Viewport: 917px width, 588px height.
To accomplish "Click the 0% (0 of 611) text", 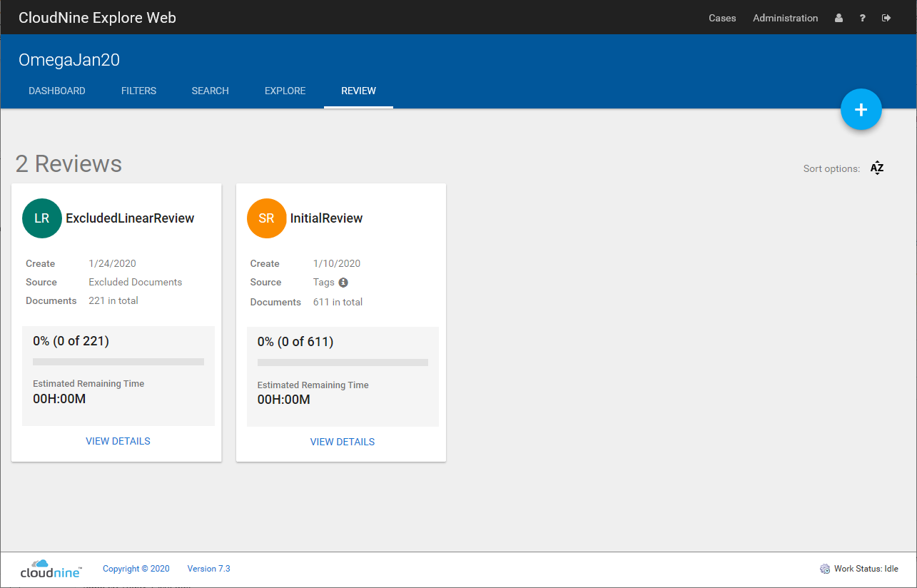I will tap(295, 342).
